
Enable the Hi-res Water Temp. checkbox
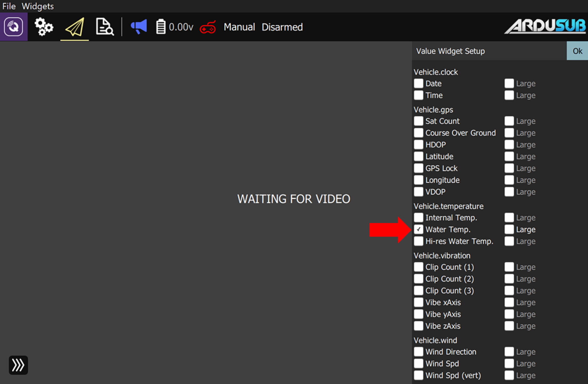point(418,241)
